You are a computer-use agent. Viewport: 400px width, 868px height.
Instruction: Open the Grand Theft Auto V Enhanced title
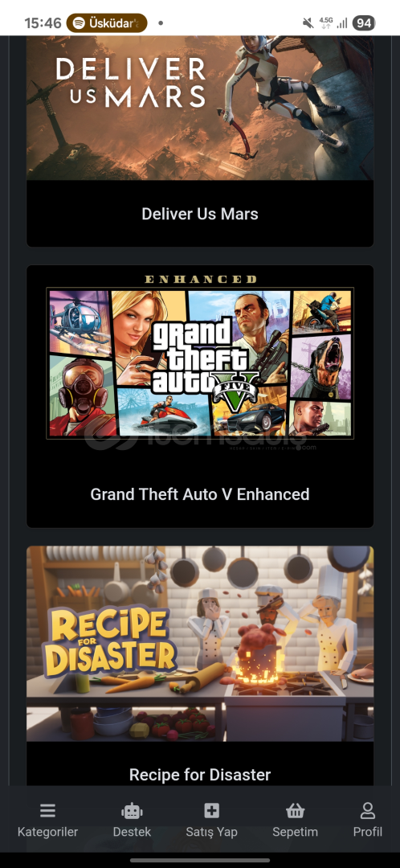(200, 493)
